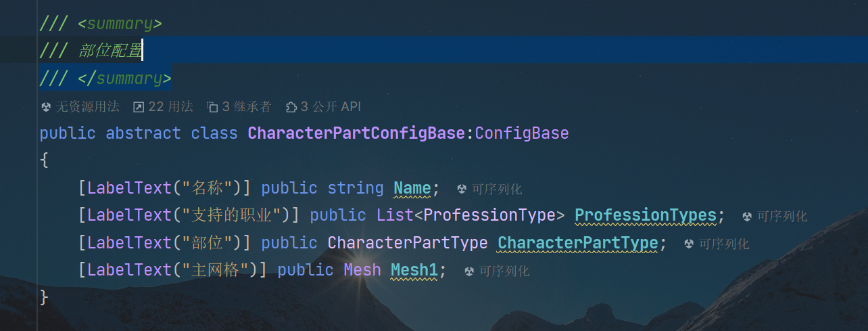Click the 可序列化 hint next to Name

pos(497,189)
